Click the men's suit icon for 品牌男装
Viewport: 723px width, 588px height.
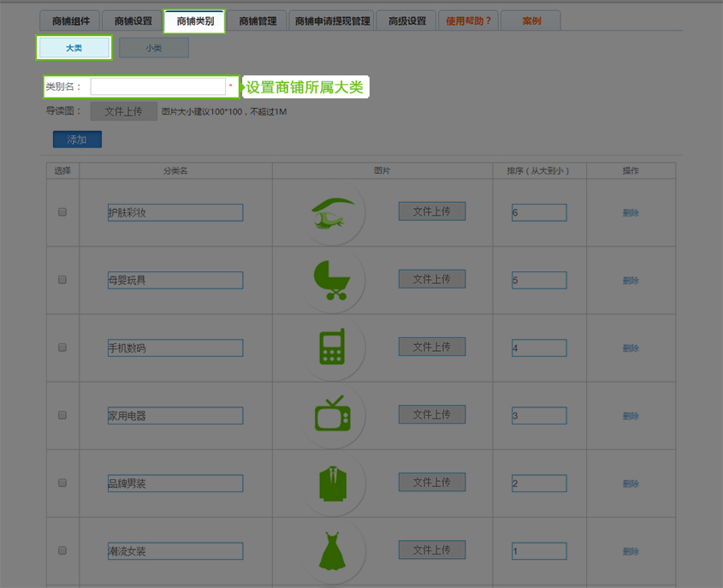pos(330,483)
